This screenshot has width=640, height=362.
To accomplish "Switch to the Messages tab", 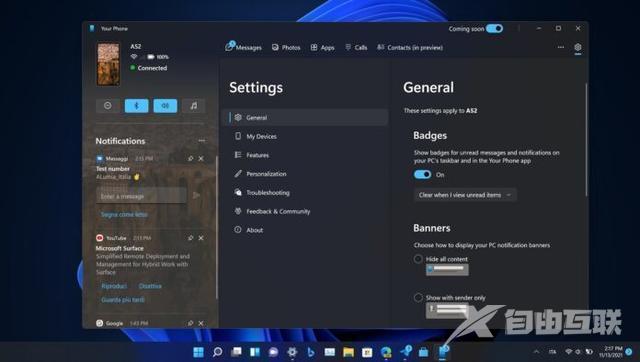I will pyautogui.click(x=244, y=47).
